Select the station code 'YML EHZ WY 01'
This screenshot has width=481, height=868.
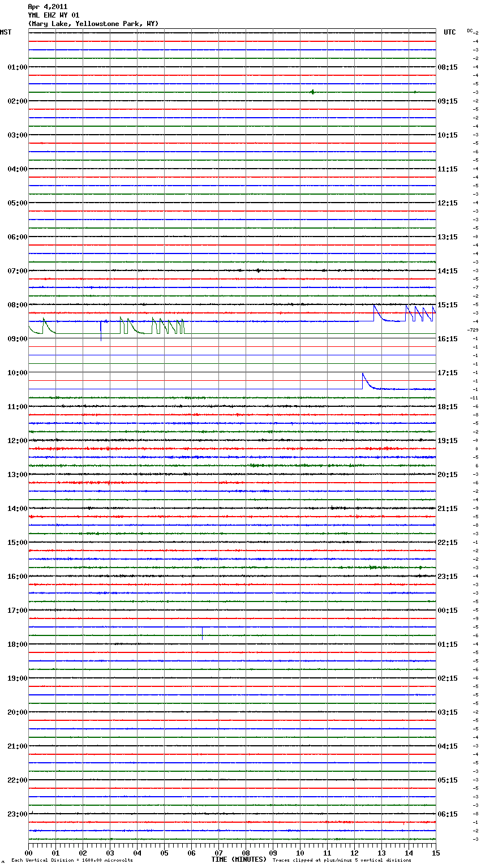(x=54, y=15)
